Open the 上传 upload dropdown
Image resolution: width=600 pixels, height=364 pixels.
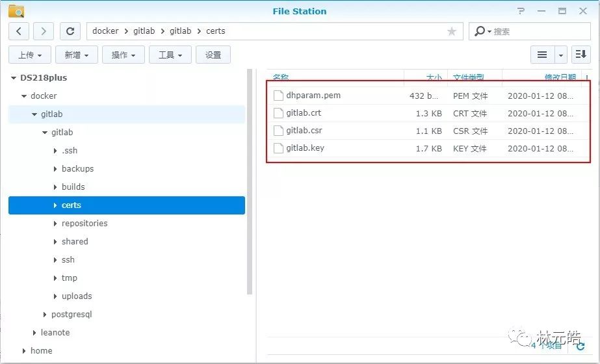coord(30,55)
